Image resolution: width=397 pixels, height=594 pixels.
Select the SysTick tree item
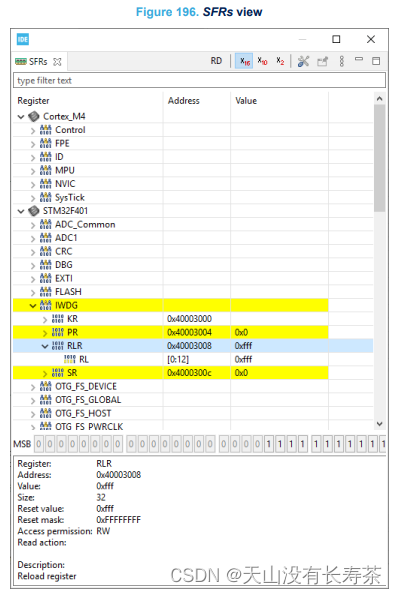(x=70, y=197)
